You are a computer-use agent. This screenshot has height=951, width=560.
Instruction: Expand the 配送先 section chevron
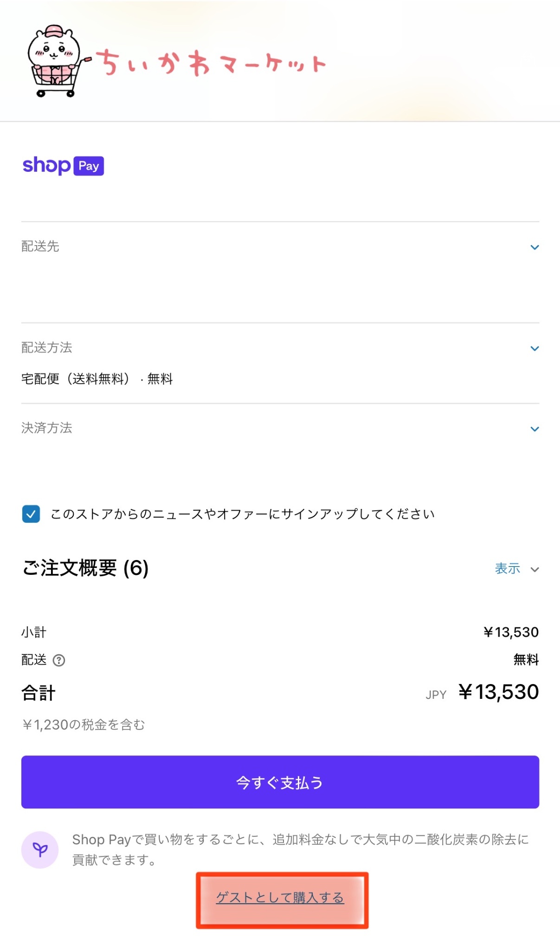coord(534,247)
